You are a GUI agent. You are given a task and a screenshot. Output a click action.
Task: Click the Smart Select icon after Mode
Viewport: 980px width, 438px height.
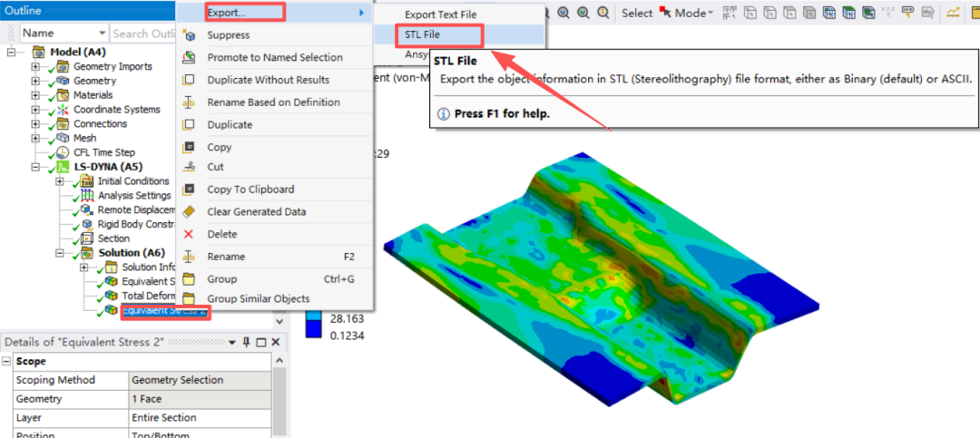click(x=730, y=13)
